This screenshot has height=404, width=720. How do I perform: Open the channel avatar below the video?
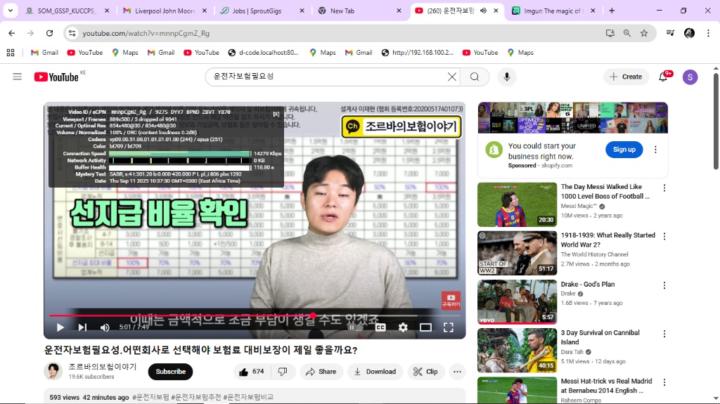point(53,371)
